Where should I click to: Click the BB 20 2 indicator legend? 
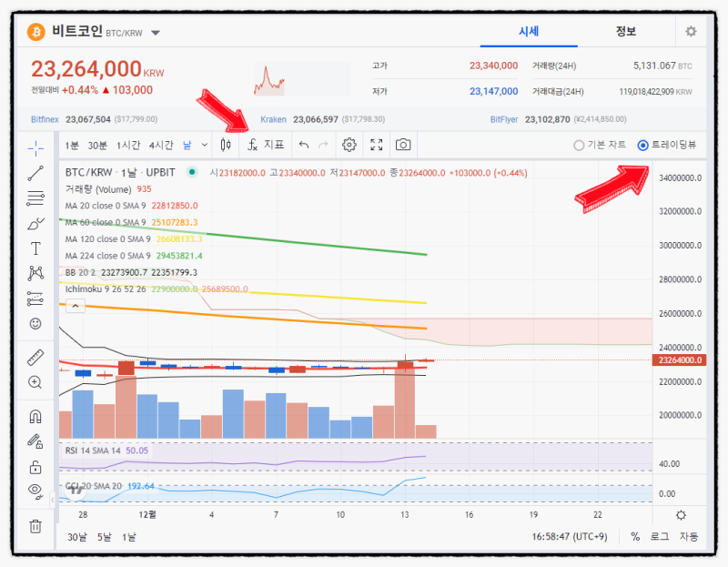coord(131,273)
